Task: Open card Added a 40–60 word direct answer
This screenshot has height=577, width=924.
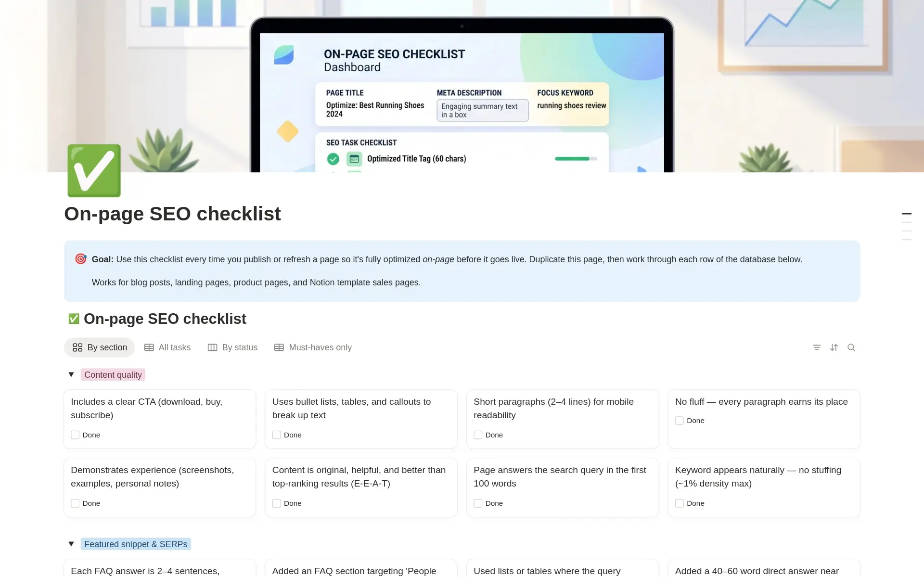Action: point(764,568)
